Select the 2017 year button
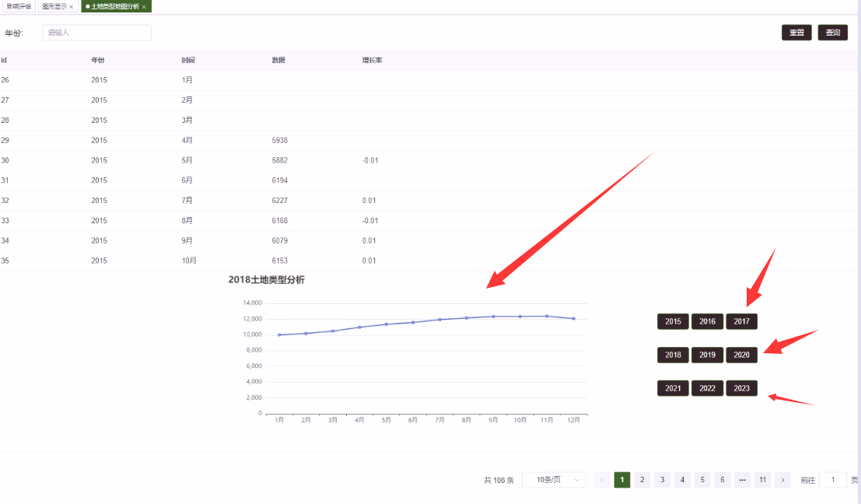Screen dimensions: 861x504 point(741,321)
